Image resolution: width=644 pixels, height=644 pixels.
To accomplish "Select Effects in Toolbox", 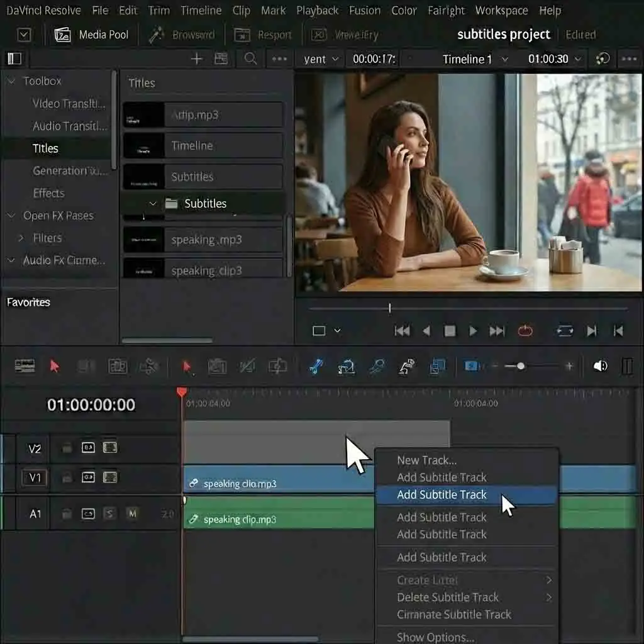I will click(48, 193).
